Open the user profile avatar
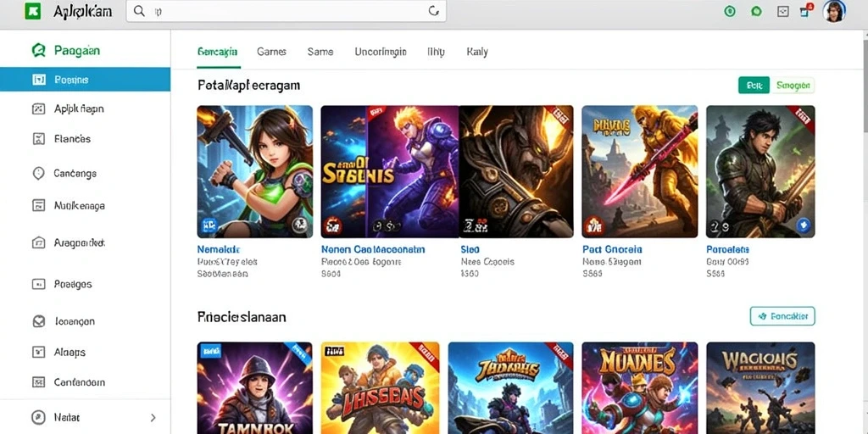The width and height of the screenshot is (868, 434). coord(834,11)
